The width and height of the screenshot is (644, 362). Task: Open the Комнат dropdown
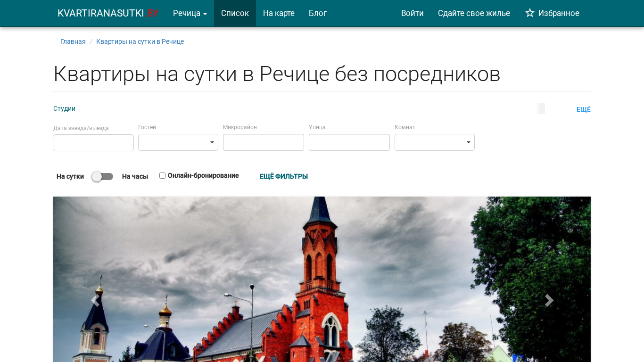click(435, 142)
